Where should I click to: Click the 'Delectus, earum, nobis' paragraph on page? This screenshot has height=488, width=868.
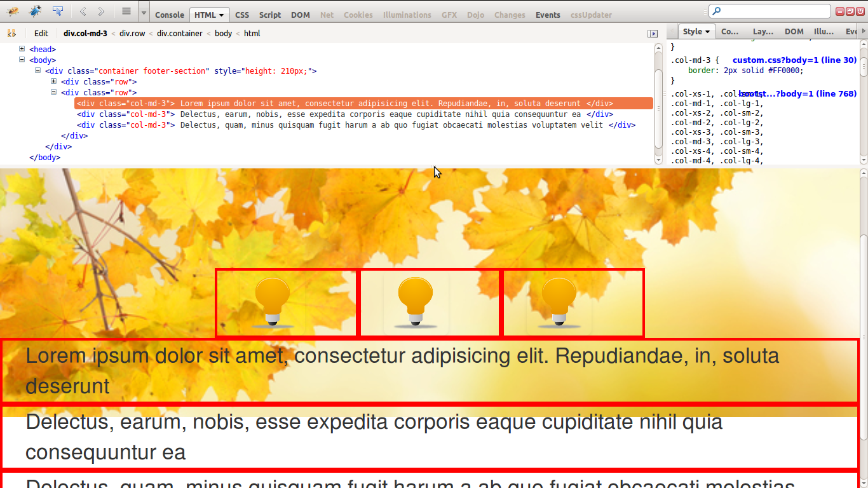[374, 437]
